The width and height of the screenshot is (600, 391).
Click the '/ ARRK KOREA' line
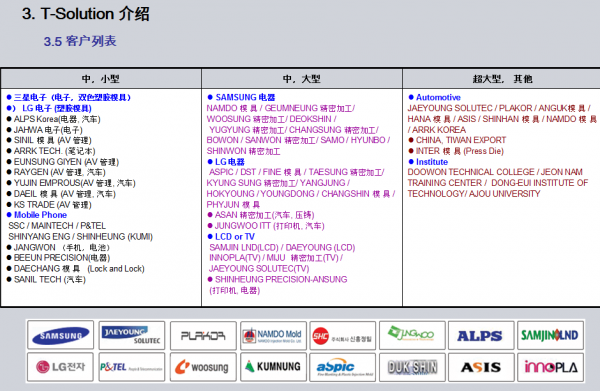(x=437, y=130)
